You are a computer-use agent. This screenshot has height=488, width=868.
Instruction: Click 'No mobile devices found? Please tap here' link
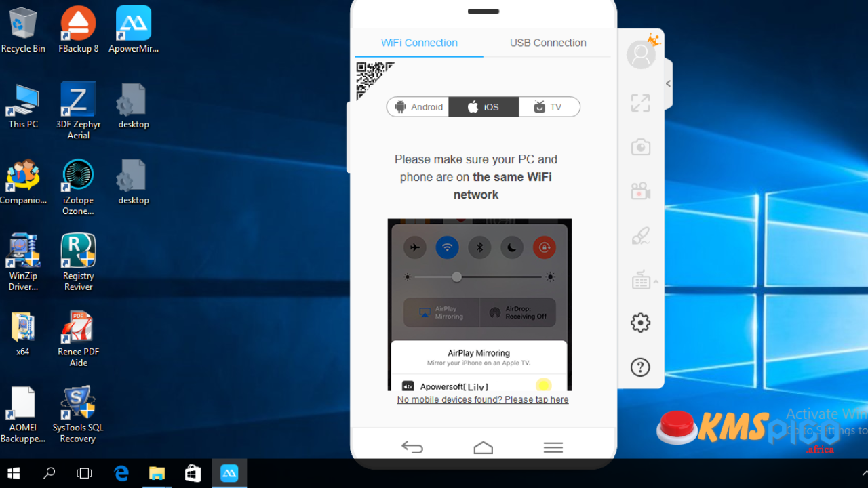483,400
